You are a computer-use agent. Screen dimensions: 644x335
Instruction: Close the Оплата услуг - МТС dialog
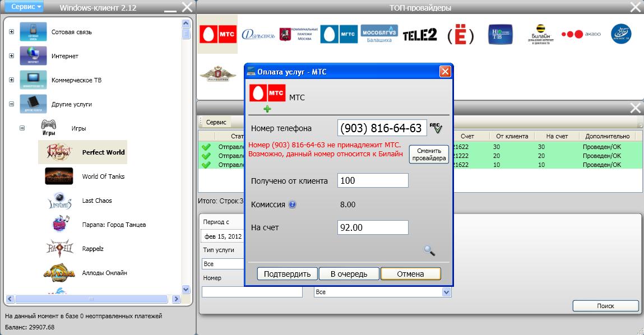[x=445, y=72]
